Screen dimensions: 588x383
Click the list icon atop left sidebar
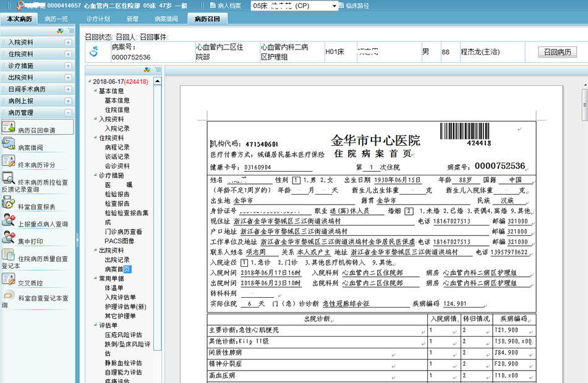(x=71, y=31)
